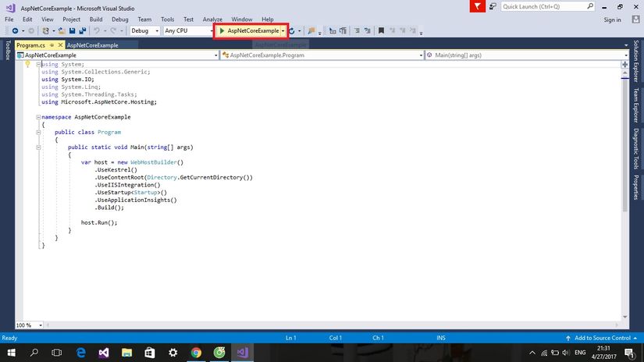Image resolution: width=644 pixels, height=362 pixels.
Task: Start debugging with the AspNetCoreExample run button
Action: click(x=248, y=30)
